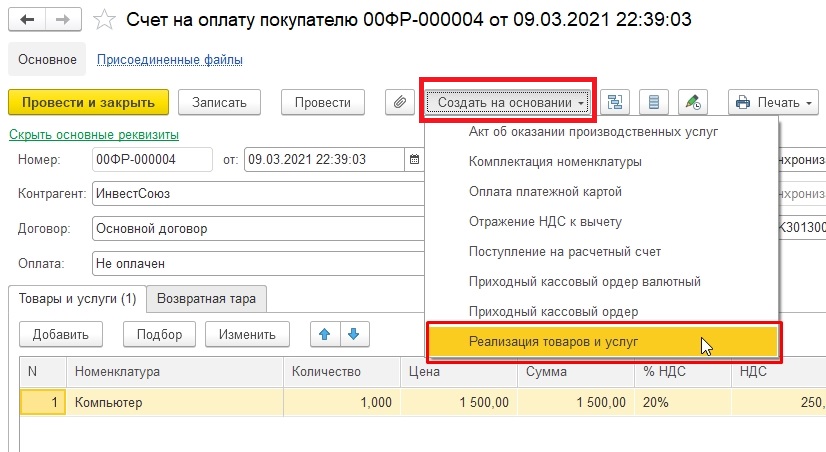Click the date field 09.03.2021 22:39:03
Screen dimensions: 826x452
(x=324, y=160)
